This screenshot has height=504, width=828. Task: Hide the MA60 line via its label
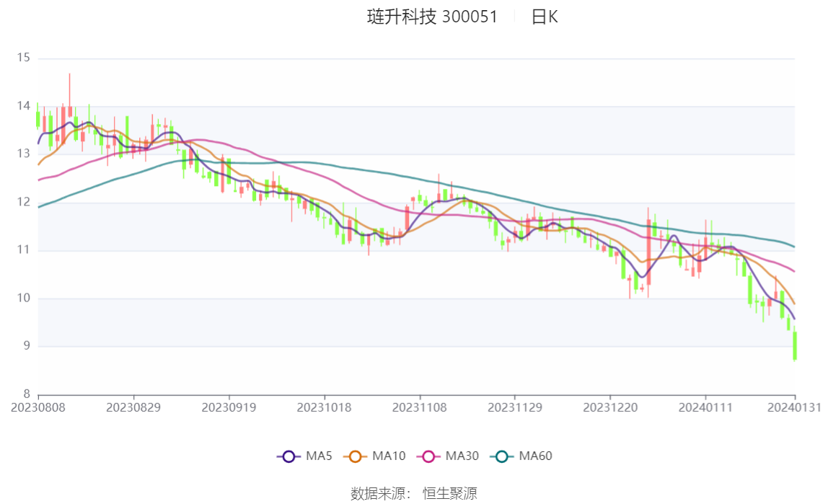click(535, 456)
